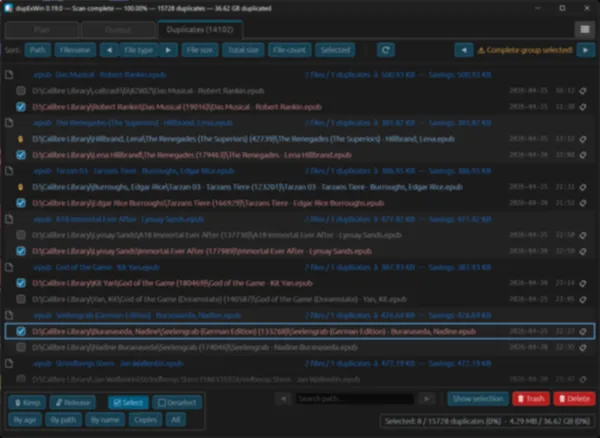Uncheck the Robert Rankin (190162) Das Musical file
The height and width of the screenshot is (438, 600).
[21, 107]
